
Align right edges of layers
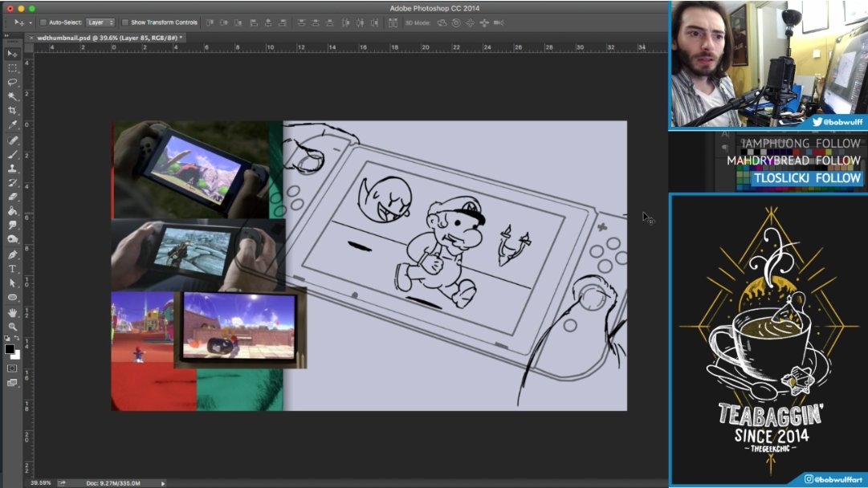283,22
